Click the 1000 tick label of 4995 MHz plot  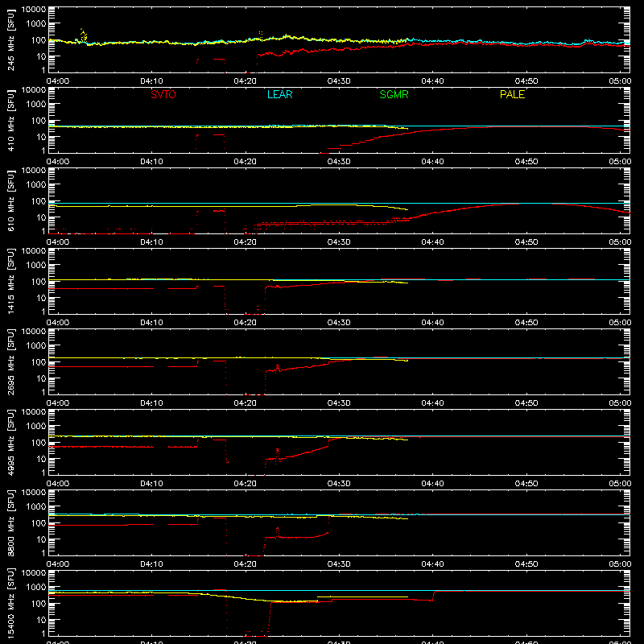(x=36, y=427)
